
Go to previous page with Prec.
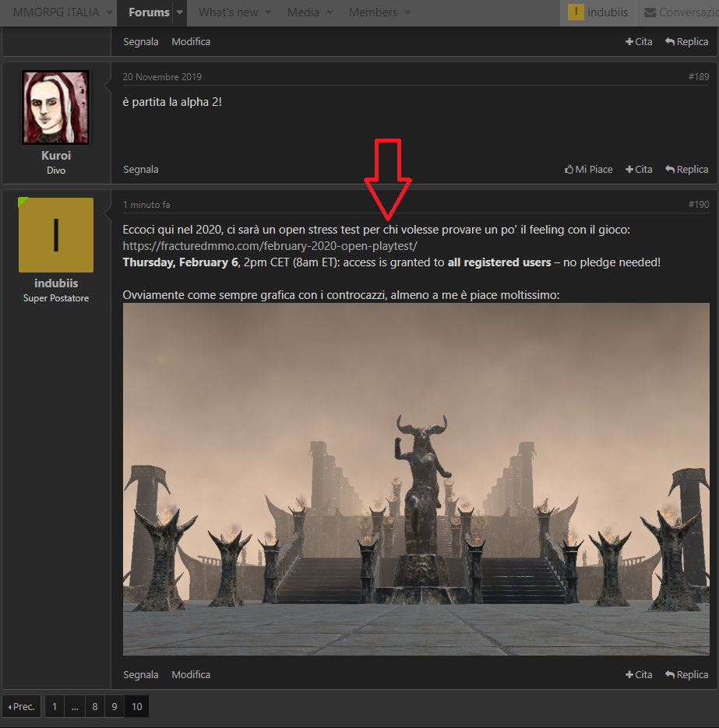point(22,707)
